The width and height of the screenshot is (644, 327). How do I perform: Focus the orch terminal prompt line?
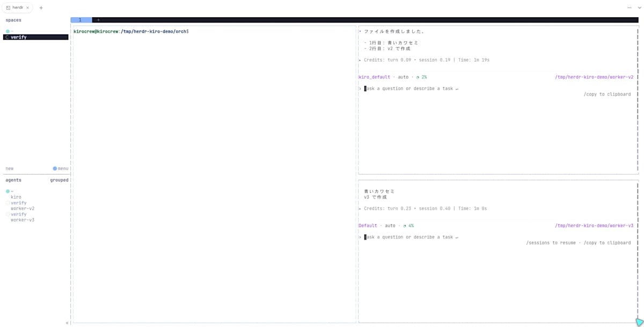coord(131,32)
